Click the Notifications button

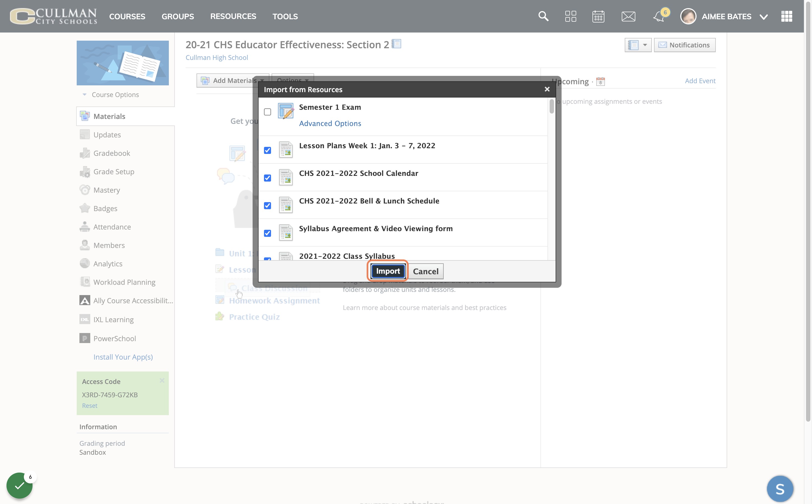685,45
